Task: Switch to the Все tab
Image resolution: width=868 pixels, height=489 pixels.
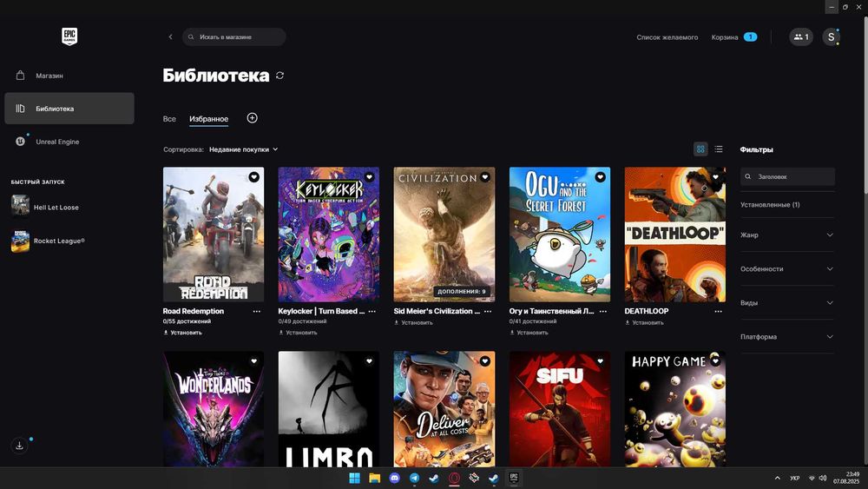Action: coord(169,118)
